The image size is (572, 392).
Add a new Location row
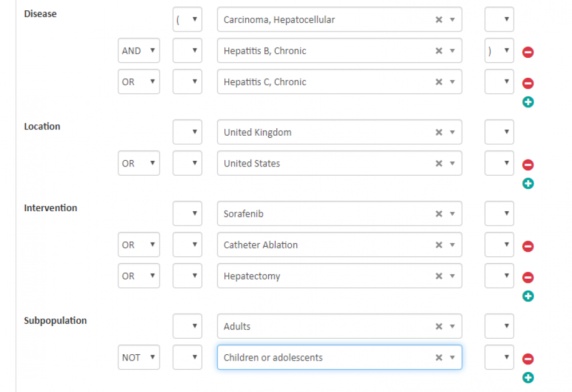528,184
